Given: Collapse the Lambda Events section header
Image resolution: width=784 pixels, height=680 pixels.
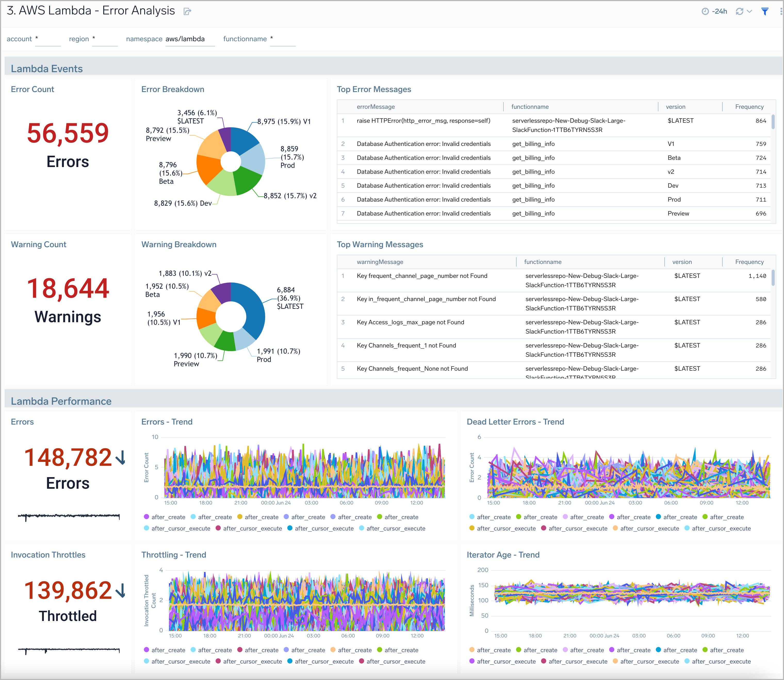Looking at the screenshot, I should pyautogui.click(x=47, y=69).
